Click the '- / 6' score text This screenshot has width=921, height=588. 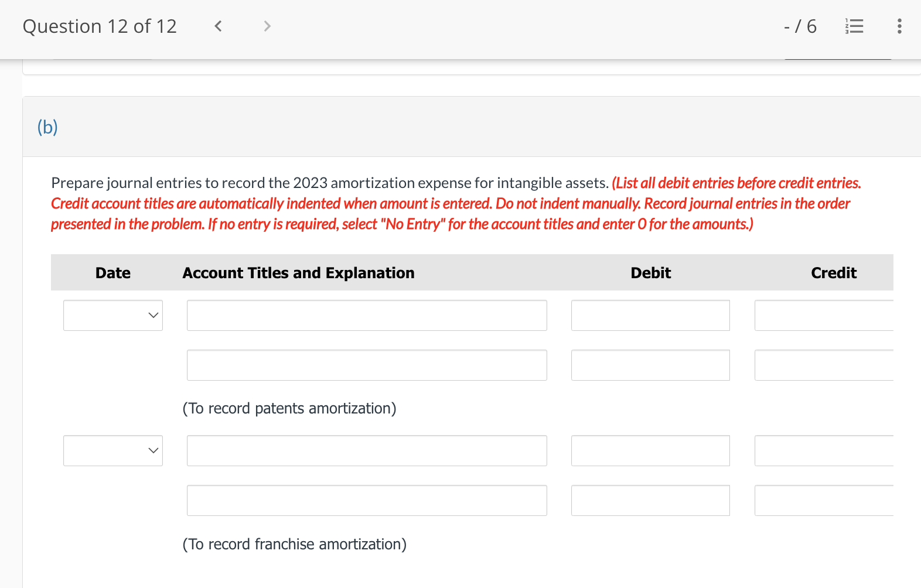(x=800, y=26)
